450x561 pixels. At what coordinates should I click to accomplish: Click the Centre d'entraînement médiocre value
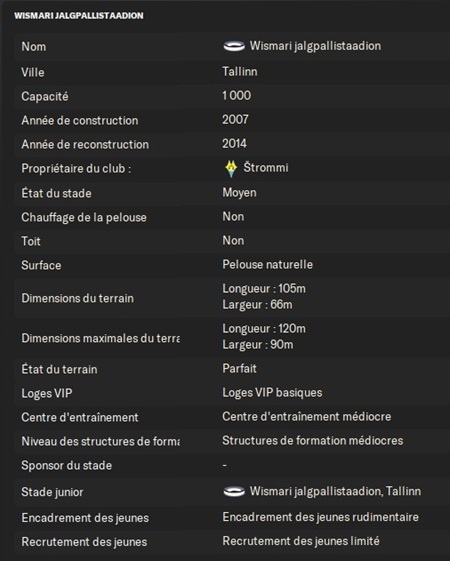(307, 417)
